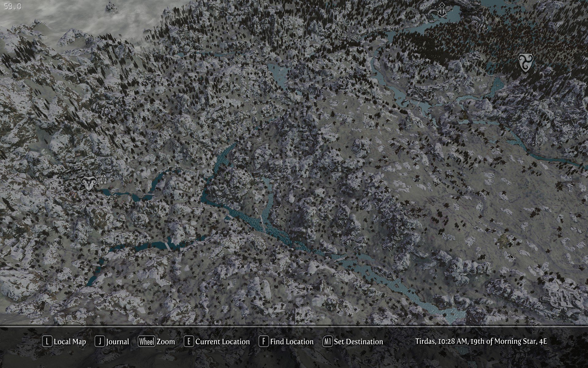This screenshot has width=588, height=368.
Task: Click the 59.0 FPS counter
Action: [x=13, y=6]
